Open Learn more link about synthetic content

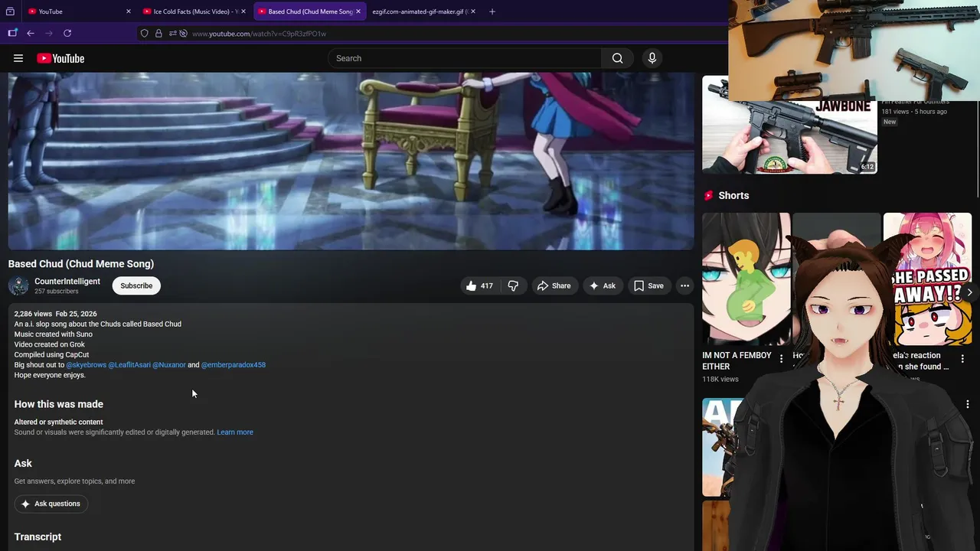(x=235, y=432)
